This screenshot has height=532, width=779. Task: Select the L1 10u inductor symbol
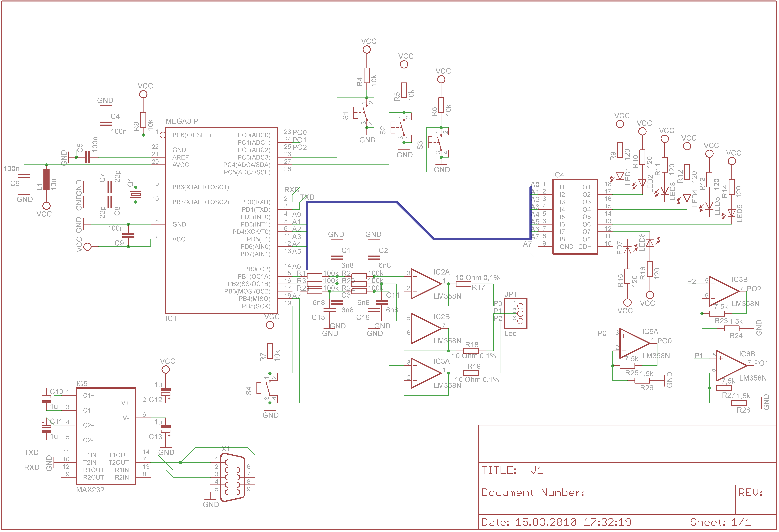(46, 180)
